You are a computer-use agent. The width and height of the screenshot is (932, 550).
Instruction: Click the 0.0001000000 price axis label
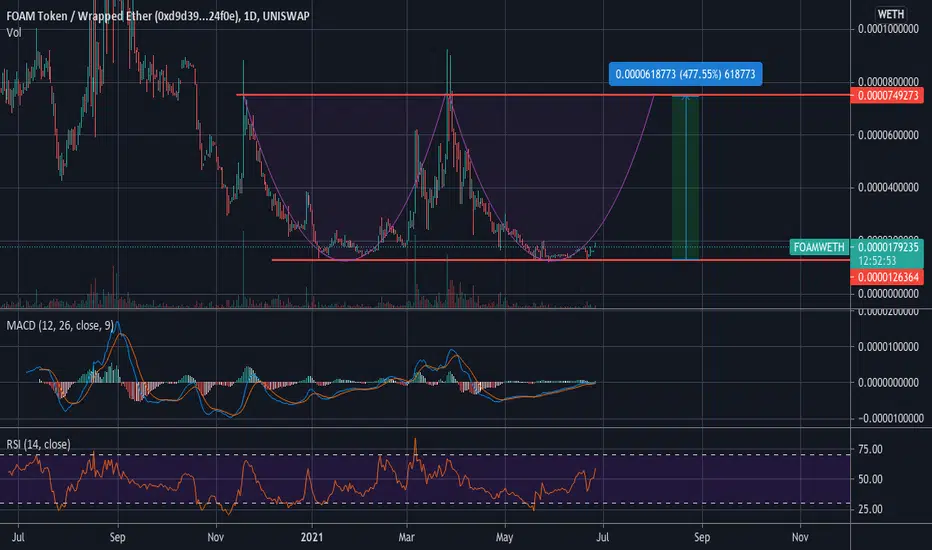click(x=888, y=29)
